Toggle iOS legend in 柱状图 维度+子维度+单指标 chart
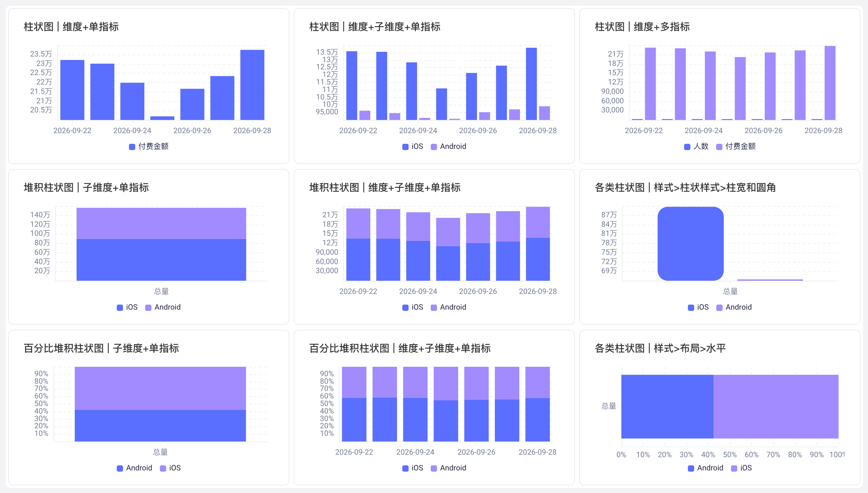 [x=413, y=146]
